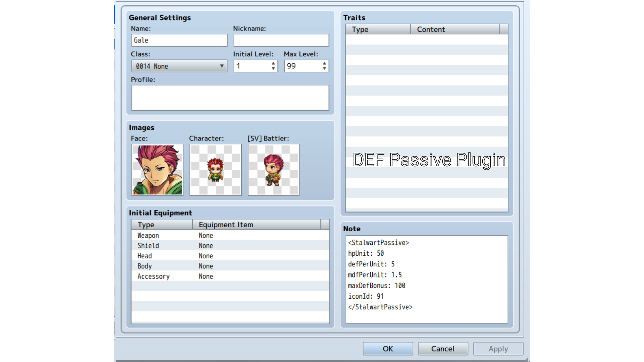Click the Traits Type column header
Viewport: 644px width, 362px height.
tap(378, 29)
